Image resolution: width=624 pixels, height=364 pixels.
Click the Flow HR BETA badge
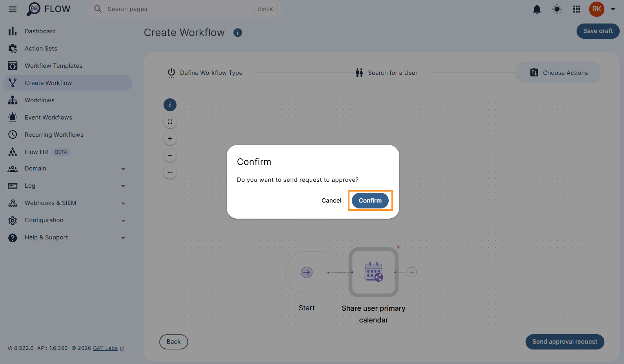(x=61, y=152)
